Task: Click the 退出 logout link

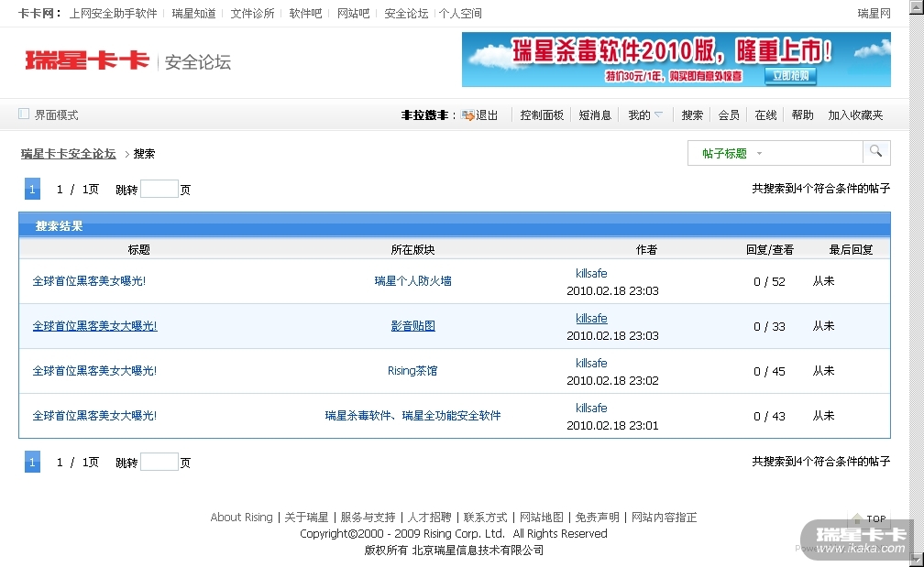Action: point(487,115)
